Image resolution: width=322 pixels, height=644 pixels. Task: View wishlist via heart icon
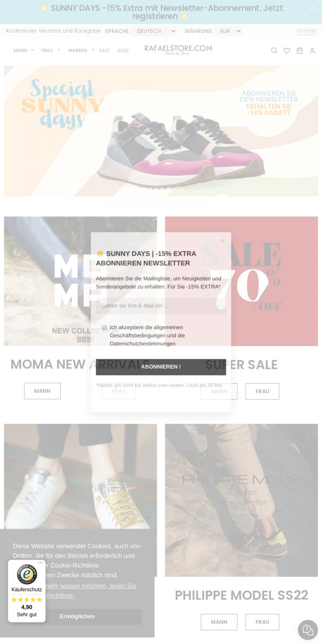pos(287,50)
